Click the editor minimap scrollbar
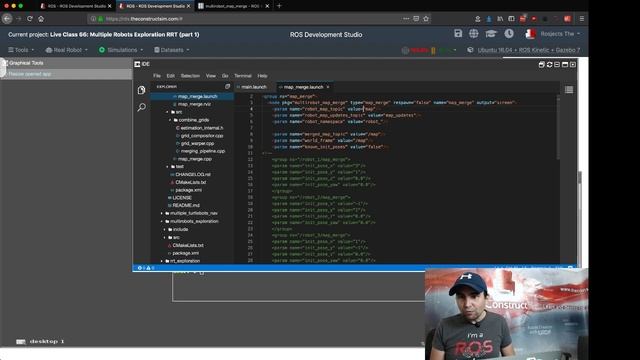This screenshot has height=360, width=640. pyautogui.click(x=558, y=127)
